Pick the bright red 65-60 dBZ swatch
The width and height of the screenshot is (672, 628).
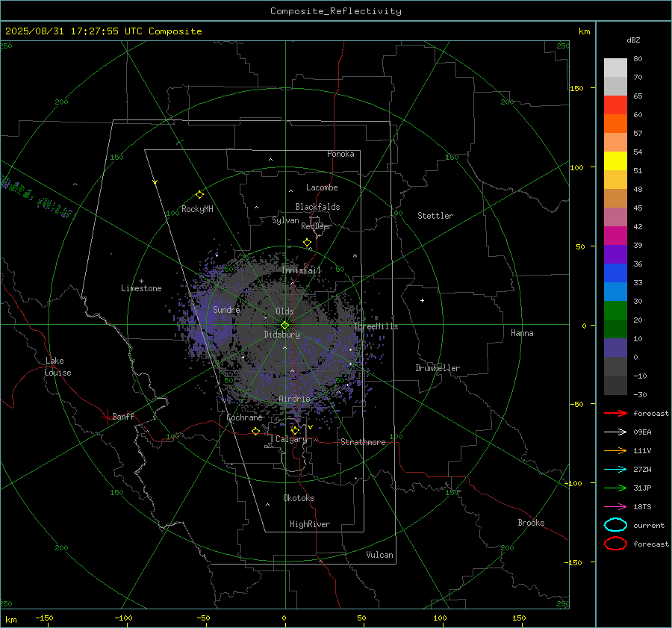tap(615, 105)
